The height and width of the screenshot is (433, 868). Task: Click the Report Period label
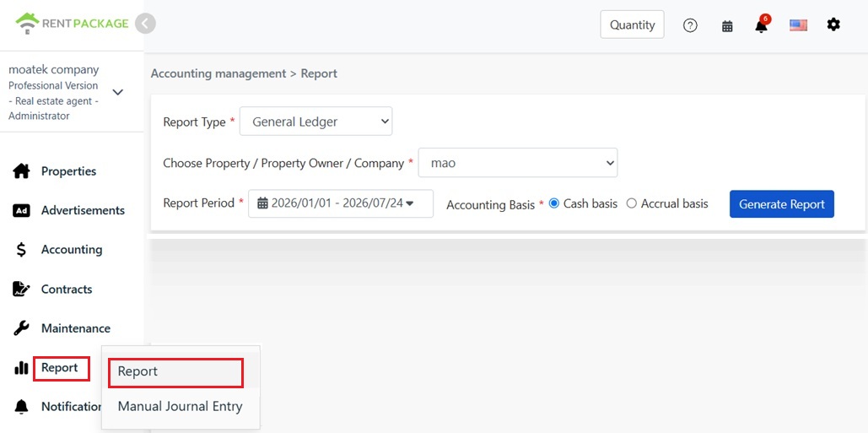pyautogui.click(x=199, y=203)
